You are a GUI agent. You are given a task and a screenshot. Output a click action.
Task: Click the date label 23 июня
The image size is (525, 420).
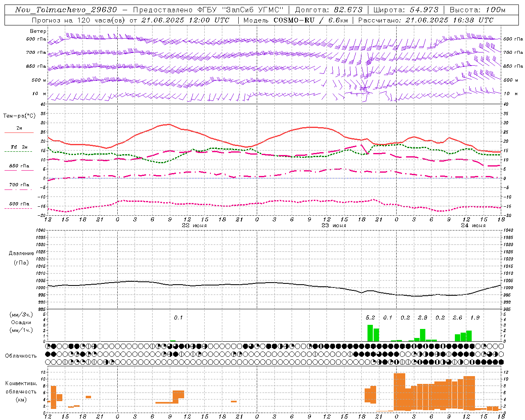(x=334, y=226)
